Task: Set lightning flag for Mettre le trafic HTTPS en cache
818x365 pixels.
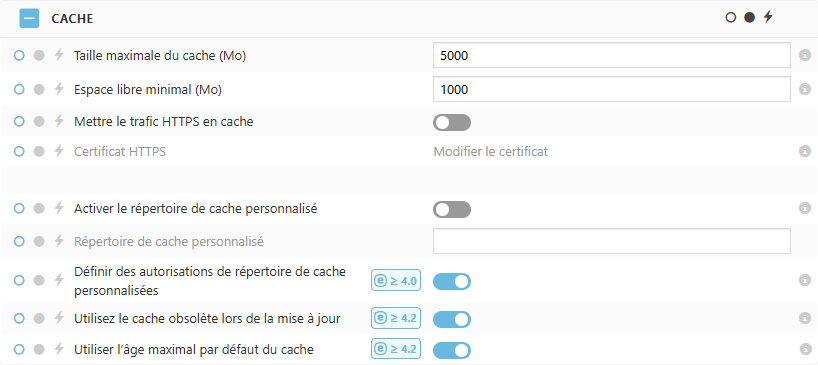Action: [x=59, y=121]
